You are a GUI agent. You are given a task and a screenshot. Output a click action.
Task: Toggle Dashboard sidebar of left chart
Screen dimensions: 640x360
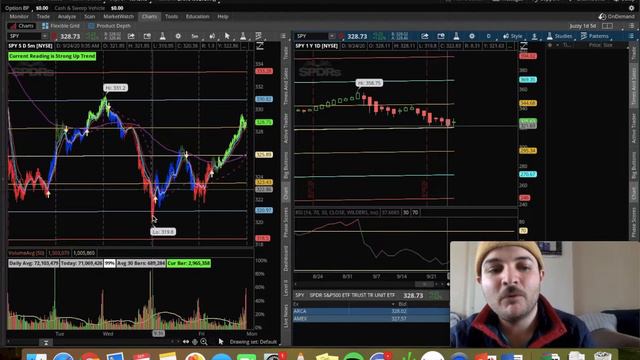(x=286, y=258)
